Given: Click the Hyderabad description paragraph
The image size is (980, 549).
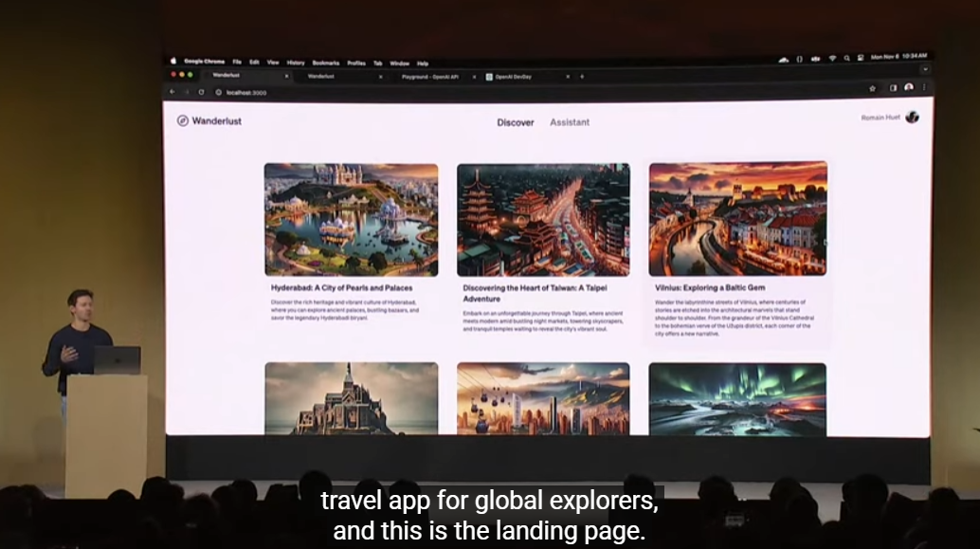Looking at the screenshot, I should [x=345, y=310].
